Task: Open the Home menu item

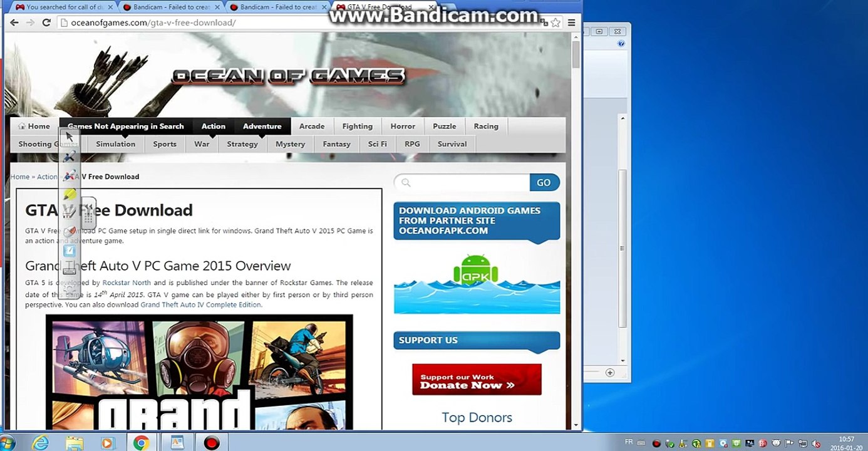Action: point(34,126)
